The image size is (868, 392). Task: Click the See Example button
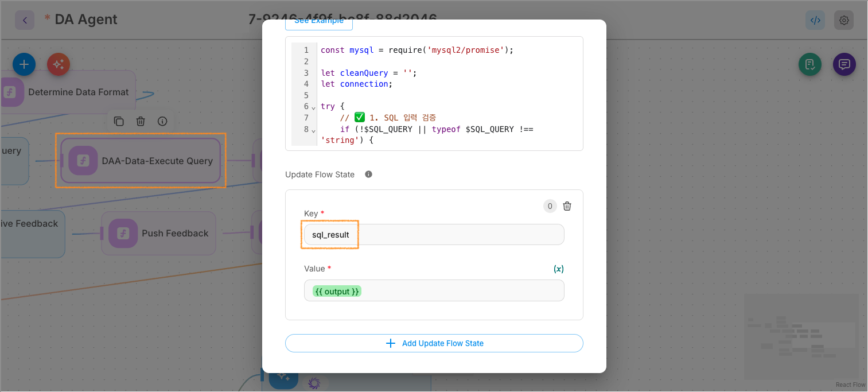(318, 22)
